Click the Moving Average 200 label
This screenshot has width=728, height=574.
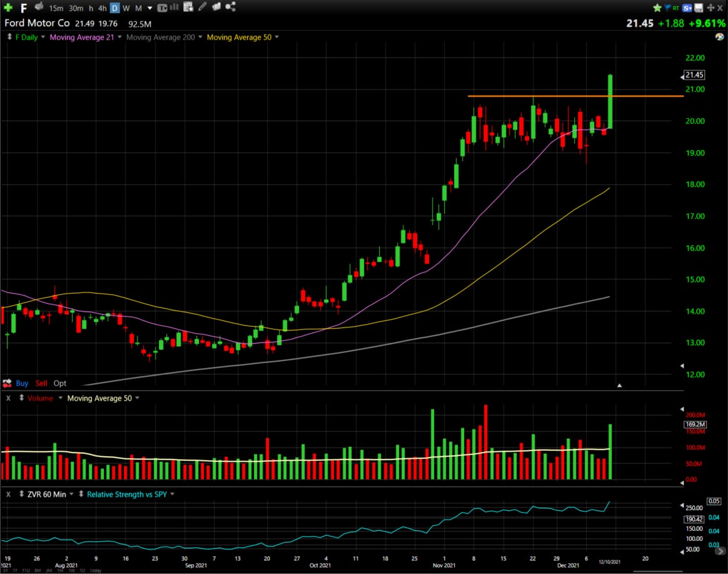pos(161,37)
